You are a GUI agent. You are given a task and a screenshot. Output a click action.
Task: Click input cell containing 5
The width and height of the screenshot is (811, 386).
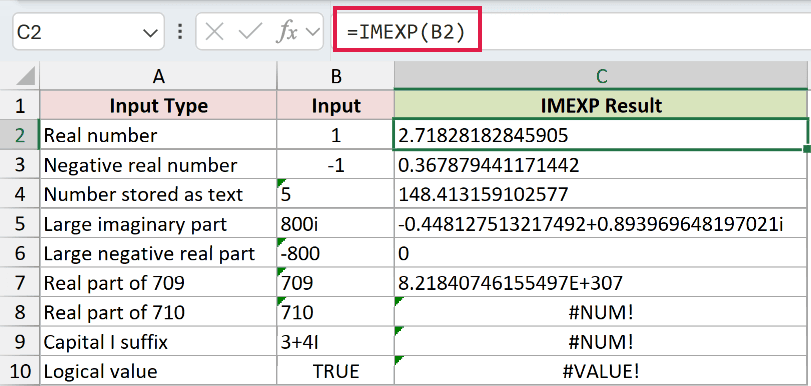[336, 195]
